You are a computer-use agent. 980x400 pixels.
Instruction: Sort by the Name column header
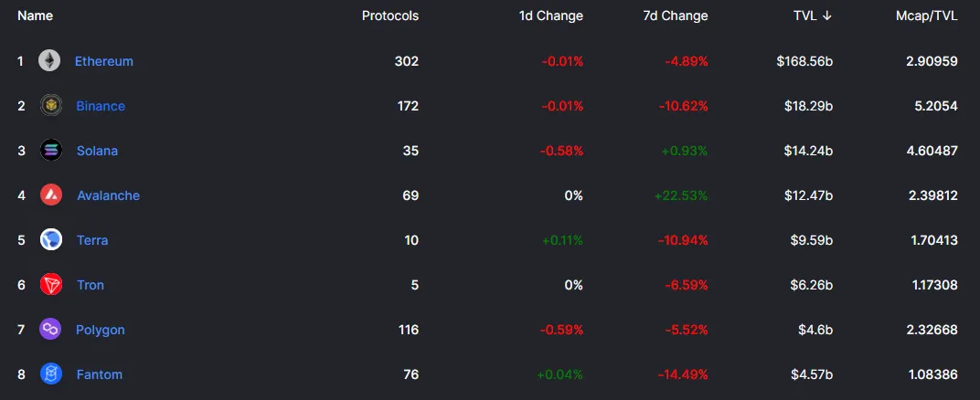(x=35, y=16)
